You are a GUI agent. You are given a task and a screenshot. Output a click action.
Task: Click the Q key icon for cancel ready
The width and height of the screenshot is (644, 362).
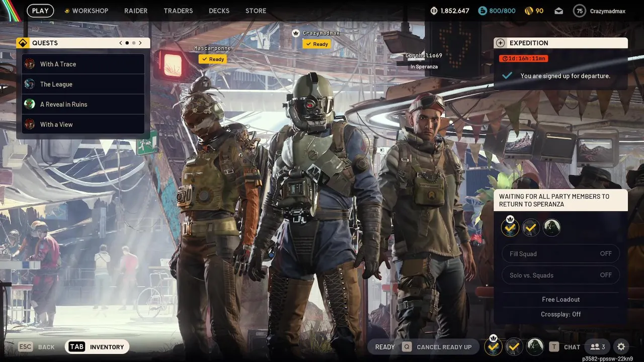407,347
